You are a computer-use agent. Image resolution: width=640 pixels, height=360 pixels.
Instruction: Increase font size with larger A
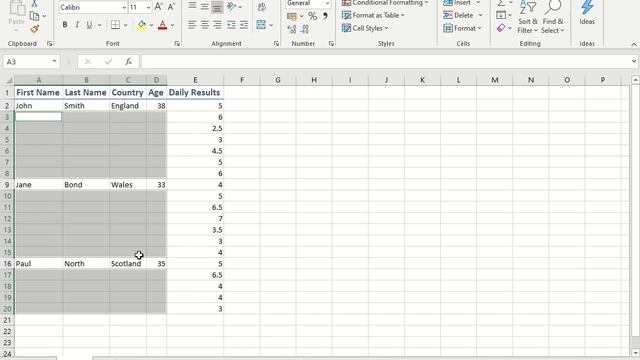pyautogui.click(x=158, y=7)
